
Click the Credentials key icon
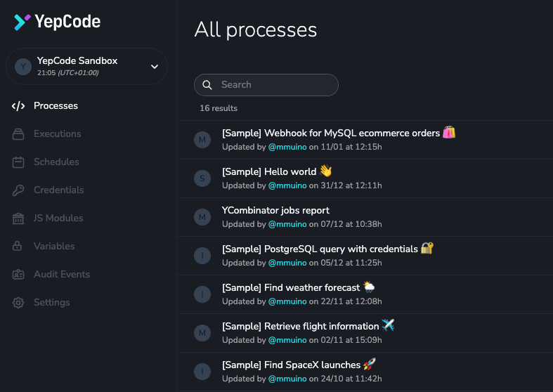(x=18, y=190)
